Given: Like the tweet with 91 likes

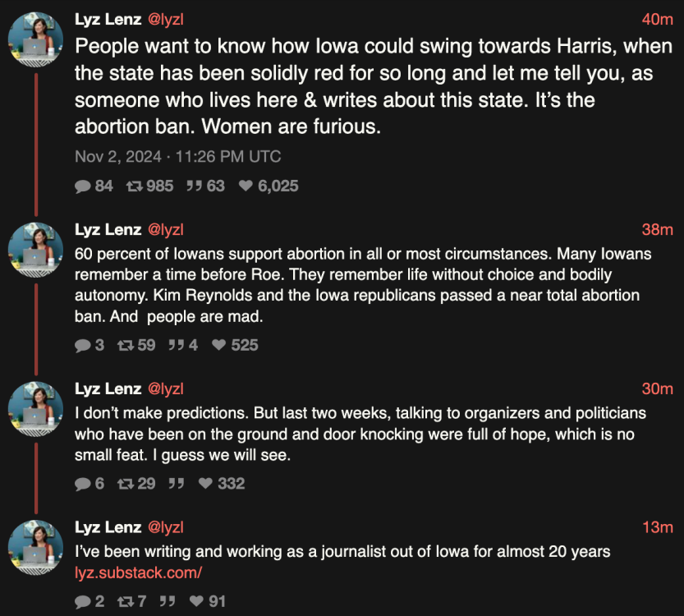Looking at the screenshot, I should 196,602.
